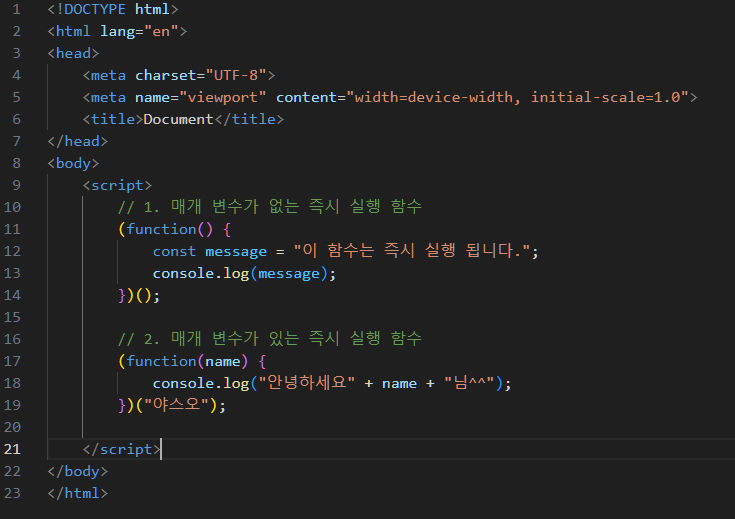Screen dimensions: 735x519
Task: Click 'function()' keyword on line 11
Action: coord(170,229)
